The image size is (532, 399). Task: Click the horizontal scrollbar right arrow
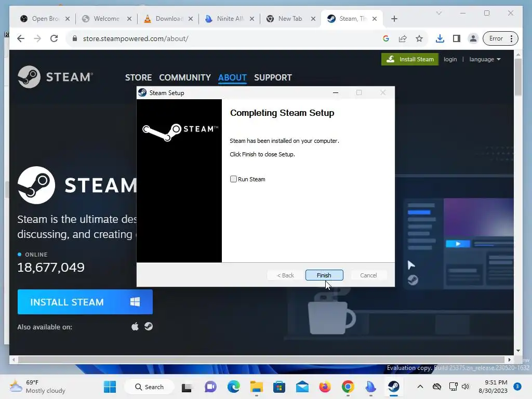pyautogui.click(x=509, y=360)
